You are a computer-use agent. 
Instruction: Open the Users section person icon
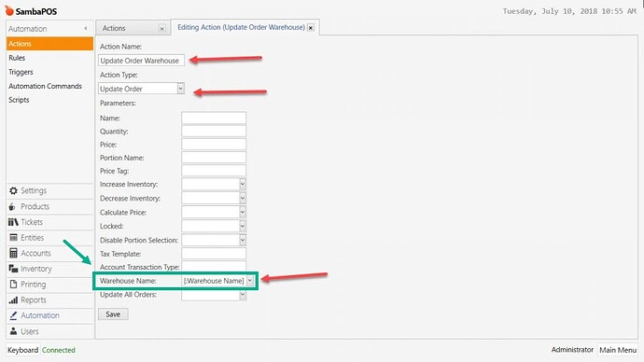[x=14, y=331]
